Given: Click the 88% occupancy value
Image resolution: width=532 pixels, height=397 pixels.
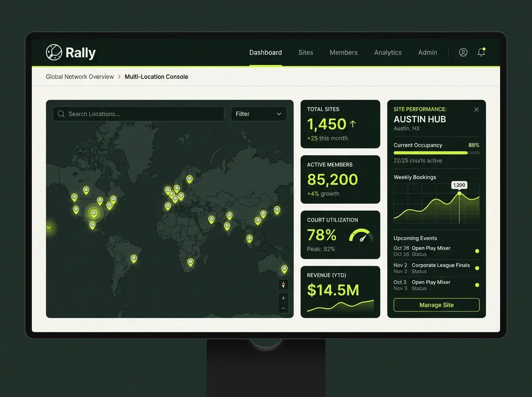Looking at the screenshot, I should (474, 145).
